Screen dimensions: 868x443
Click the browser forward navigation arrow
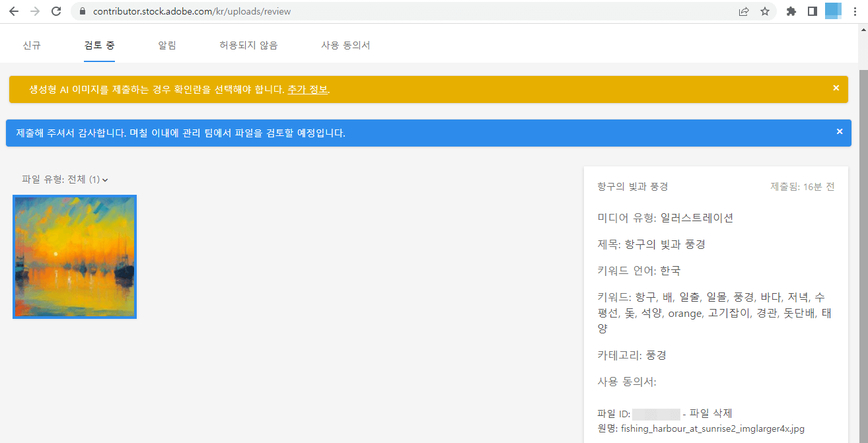pos(36,11)
